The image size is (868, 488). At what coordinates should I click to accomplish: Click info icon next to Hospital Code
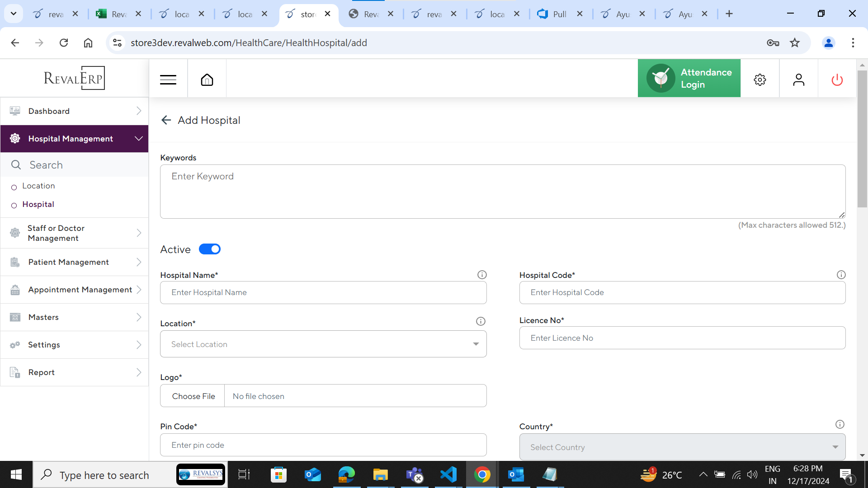coord(841,275)
